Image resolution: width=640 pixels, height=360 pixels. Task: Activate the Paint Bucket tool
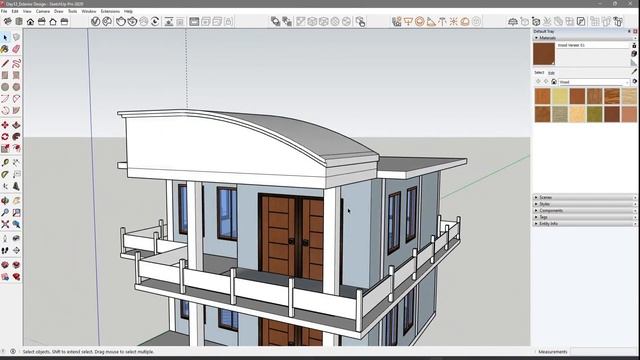[5, 49]
